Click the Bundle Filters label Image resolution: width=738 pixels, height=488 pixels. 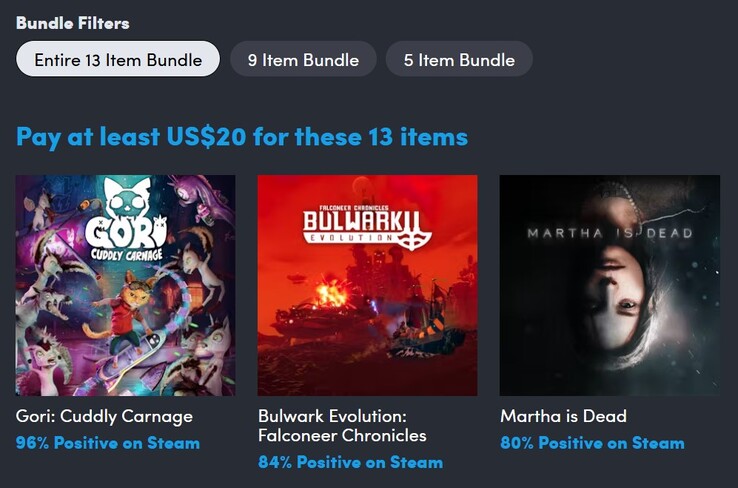[72, 23]
